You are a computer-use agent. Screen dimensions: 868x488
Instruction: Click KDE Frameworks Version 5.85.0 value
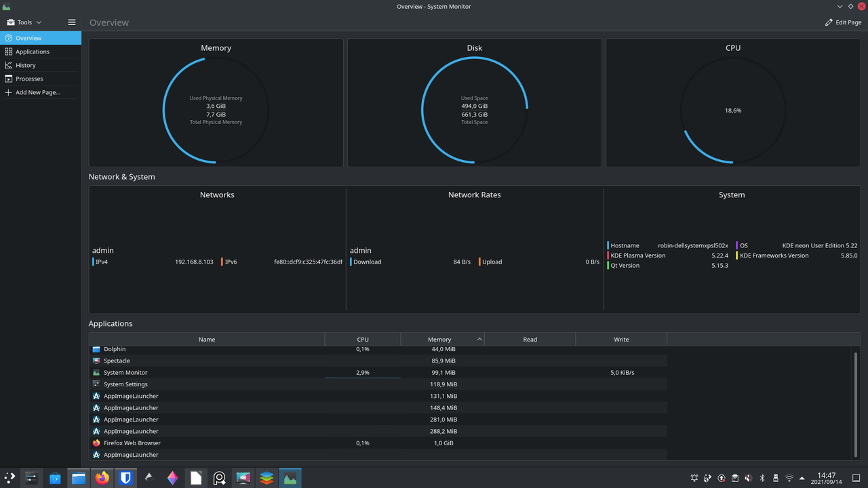[x=849, y=256]
